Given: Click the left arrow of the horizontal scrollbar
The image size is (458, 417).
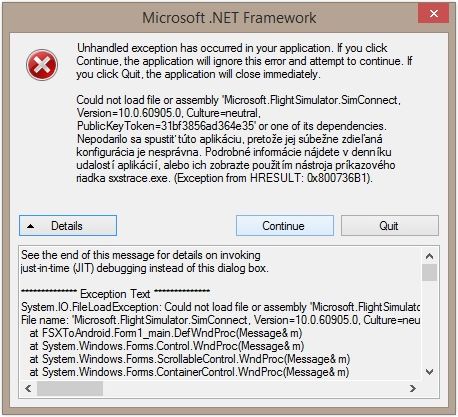Looking at the screenshot, I should pos(28,388).
